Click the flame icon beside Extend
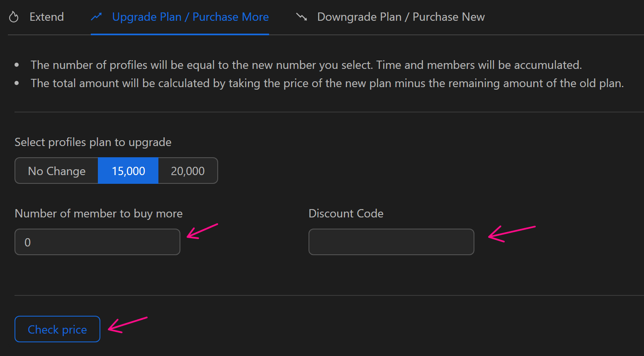 pyautogui.click(x=14, y=17)
